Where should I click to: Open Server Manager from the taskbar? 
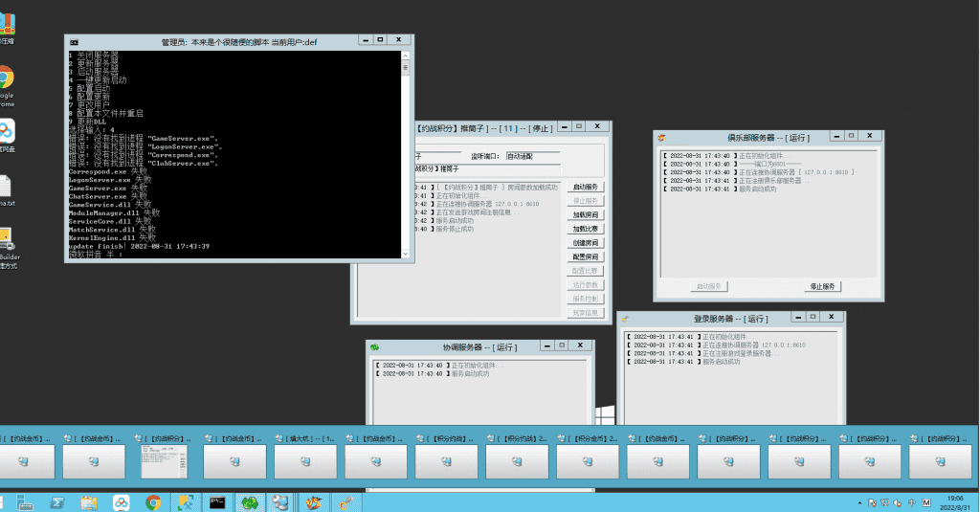click(x=25, y=502)
